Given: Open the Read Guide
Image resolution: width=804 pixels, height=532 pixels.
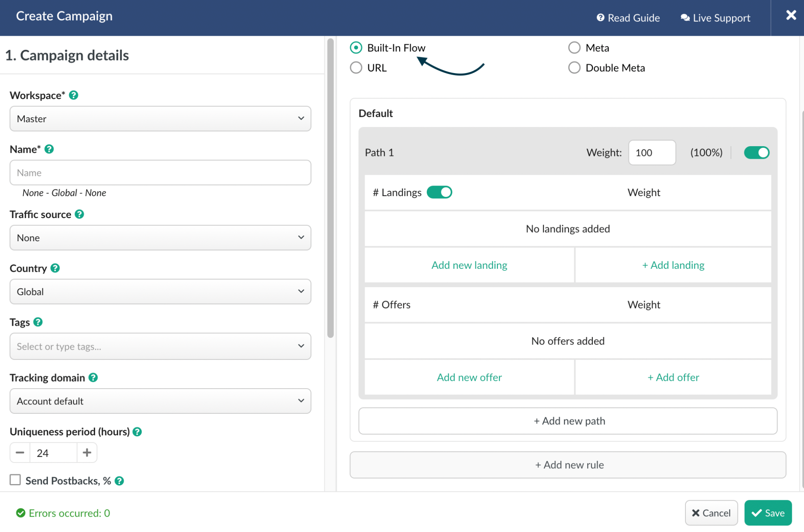Looking at the screenshot, I should pos(627,18).
